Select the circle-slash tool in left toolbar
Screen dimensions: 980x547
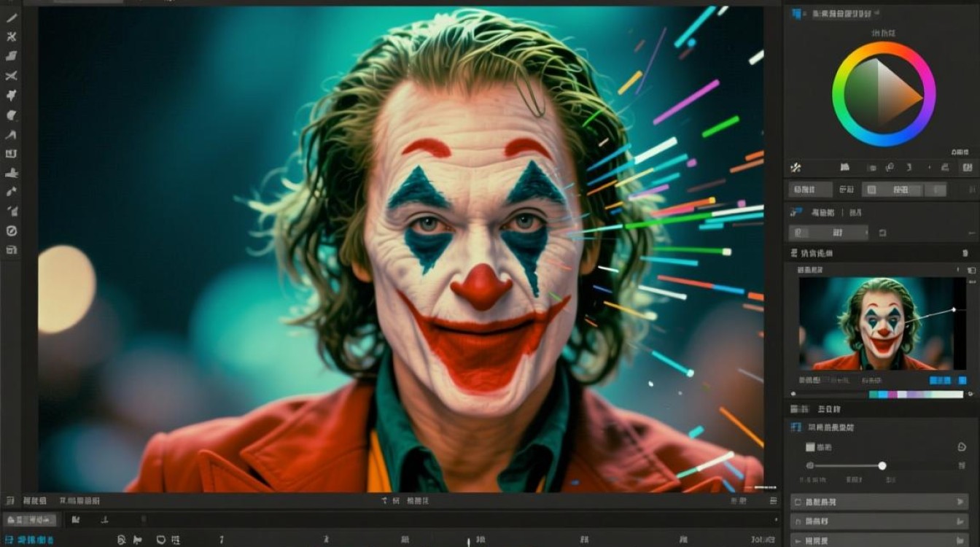12,230
